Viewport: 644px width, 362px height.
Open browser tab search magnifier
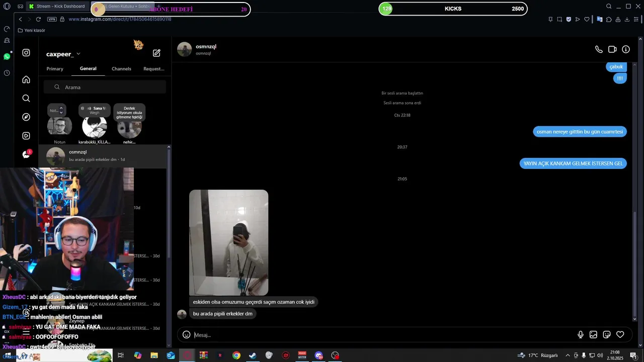pos(609,7)
